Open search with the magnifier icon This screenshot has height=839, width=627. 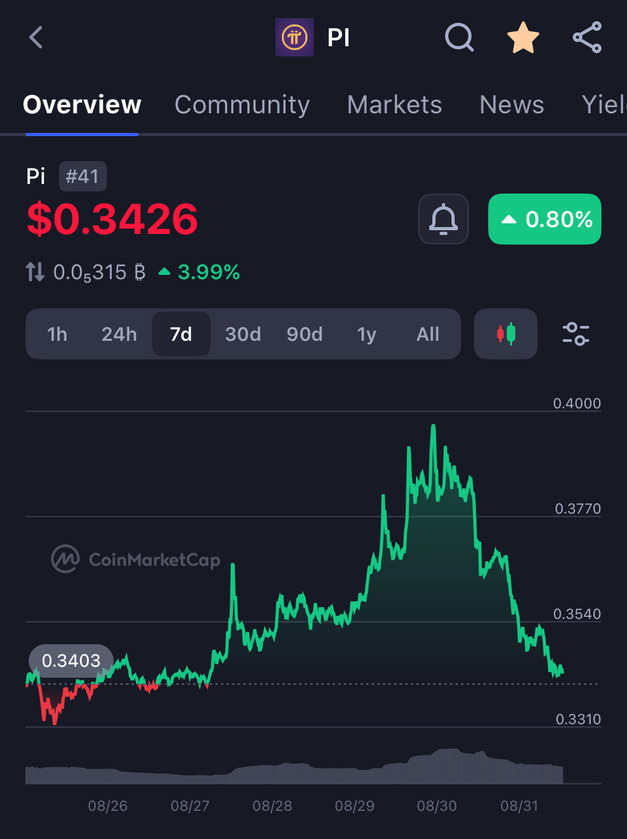[x=460, y=37]
